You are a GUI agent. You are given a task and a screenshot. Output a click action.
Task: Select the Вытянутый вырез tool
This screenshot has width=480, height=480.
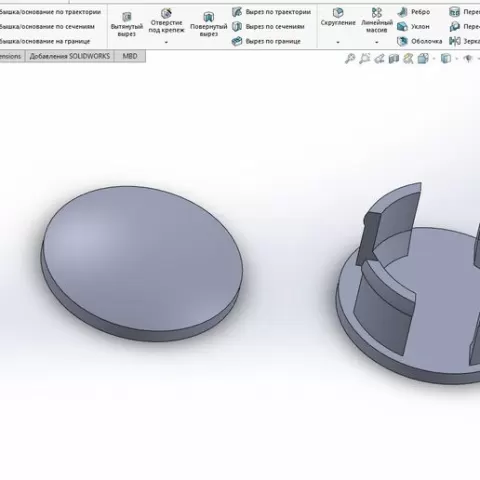click(127, 24)
